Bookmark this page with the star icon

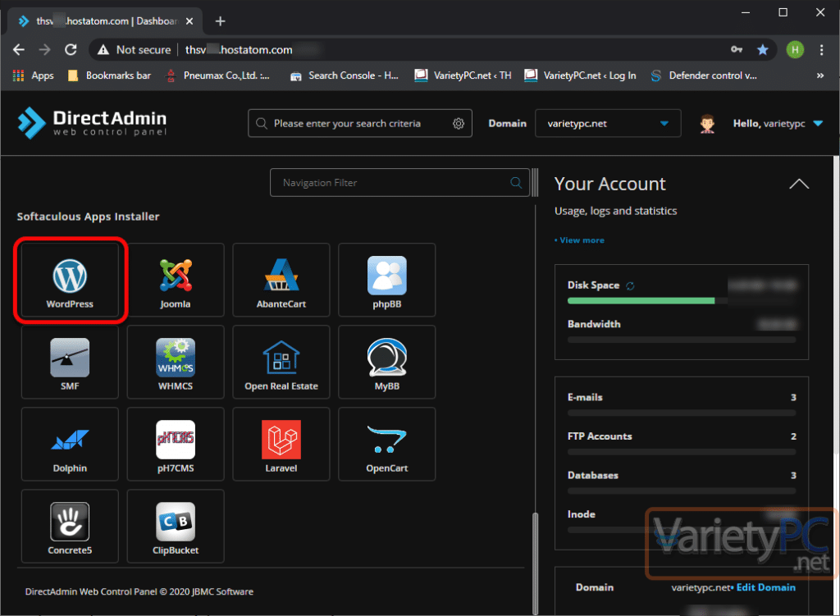762,50
